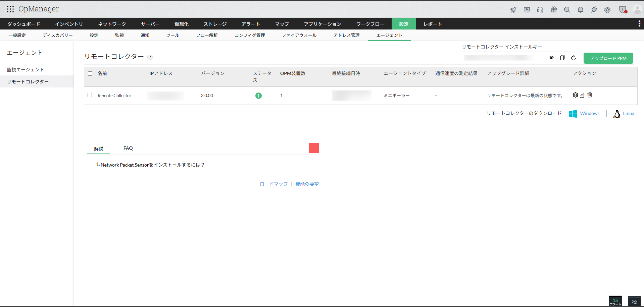Open the インベントリ menu

pos(69,24)
